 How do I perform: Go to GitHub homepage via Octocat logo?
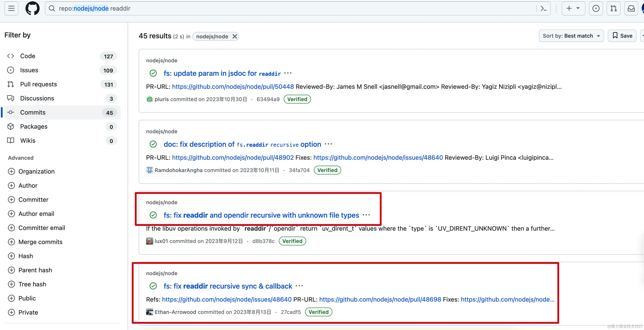33,9
